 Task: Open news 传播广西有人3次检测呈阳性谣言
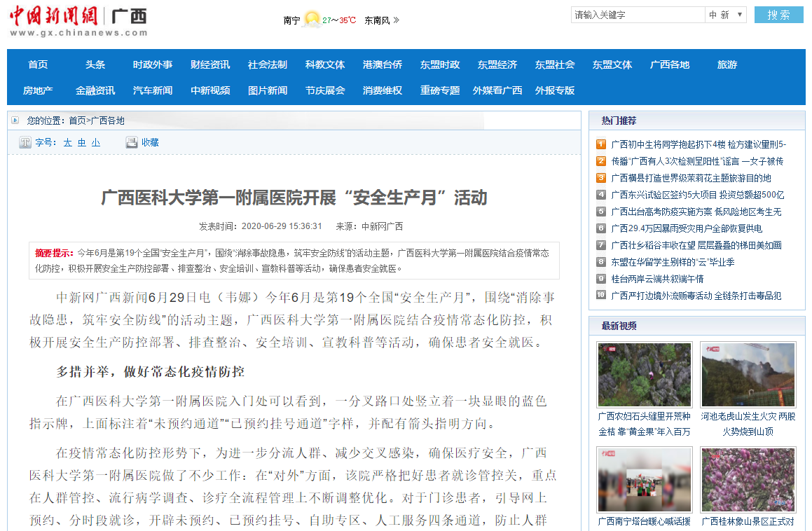697,162
